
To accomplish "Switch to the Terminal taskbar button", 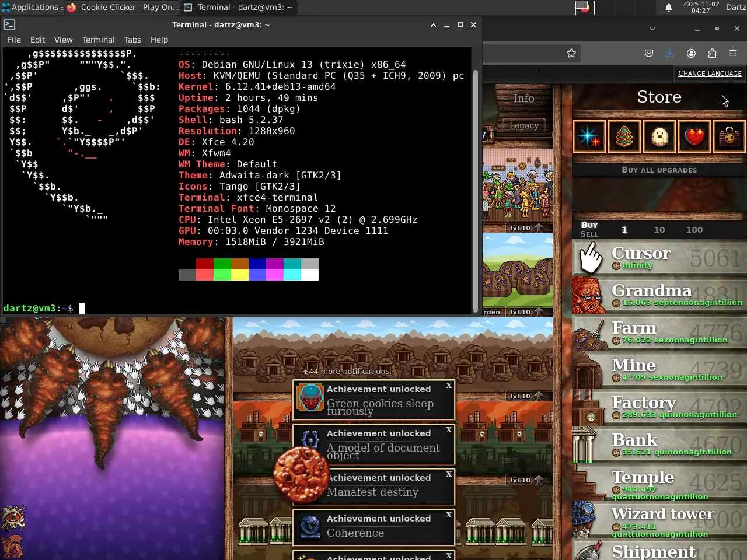I will (239, 8).
